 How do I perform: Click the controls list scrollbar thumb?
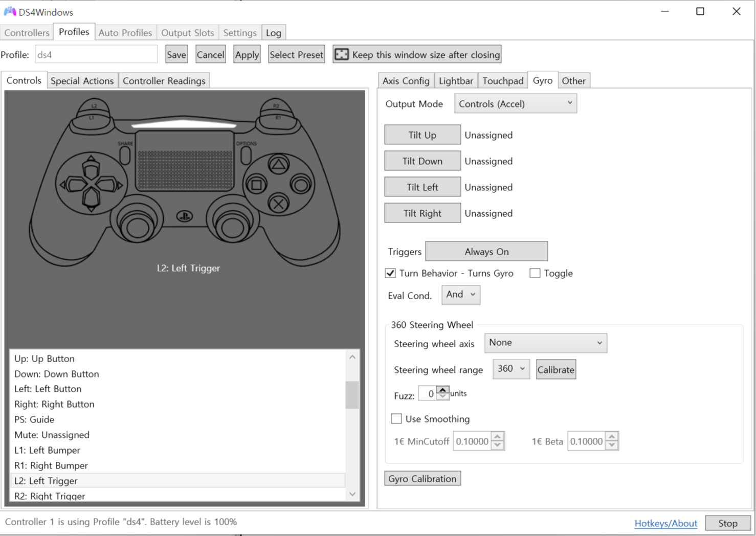tap(352, 395)
